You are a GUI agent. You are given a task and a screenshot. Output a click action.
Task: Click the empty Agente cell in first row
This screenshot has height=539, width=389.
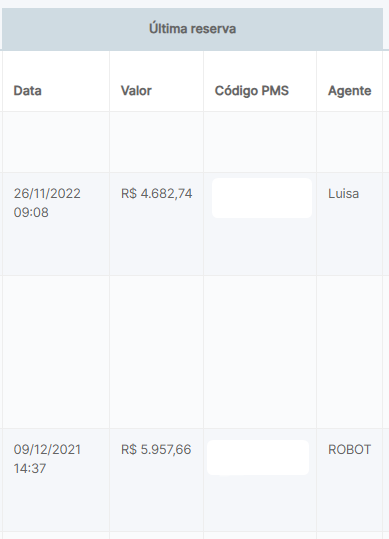tap(349, 142)
